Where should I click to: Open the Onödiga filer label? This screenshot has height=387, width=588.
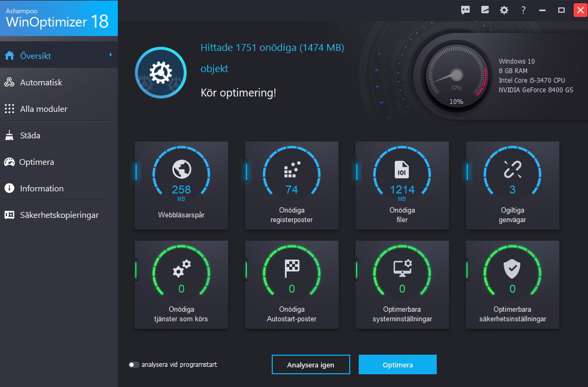point(402,215)
